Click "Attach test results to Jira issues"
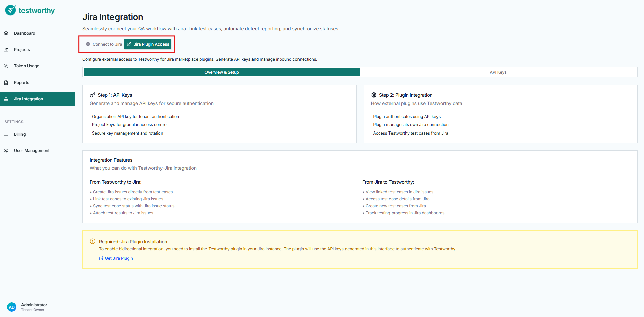 click(x=123, y=213)
